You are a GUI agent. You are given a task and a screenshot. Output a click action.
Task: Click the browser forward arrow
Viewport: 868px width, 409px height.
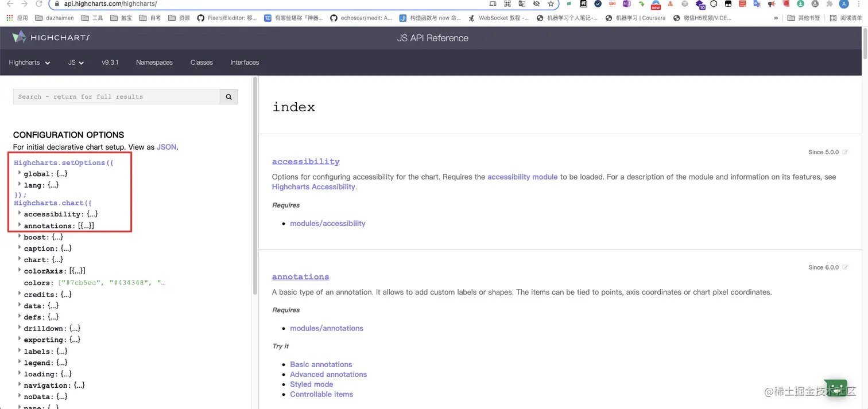(24, 3)
